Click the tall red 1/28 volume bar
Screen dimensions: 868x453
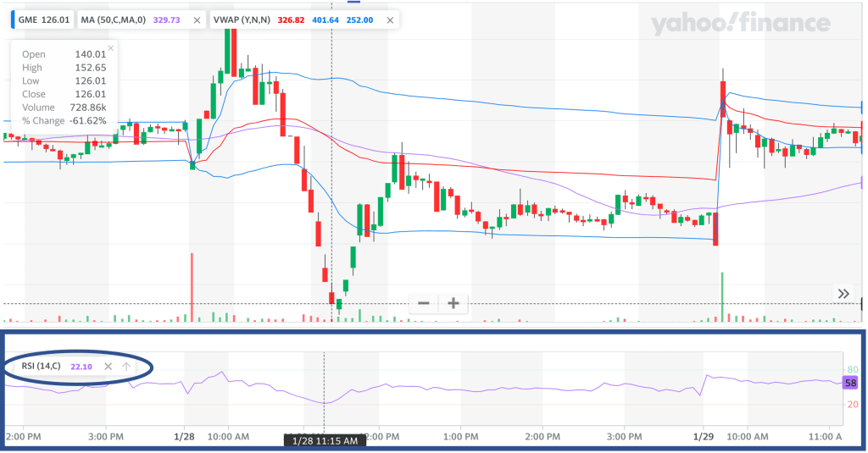point(192,287)
